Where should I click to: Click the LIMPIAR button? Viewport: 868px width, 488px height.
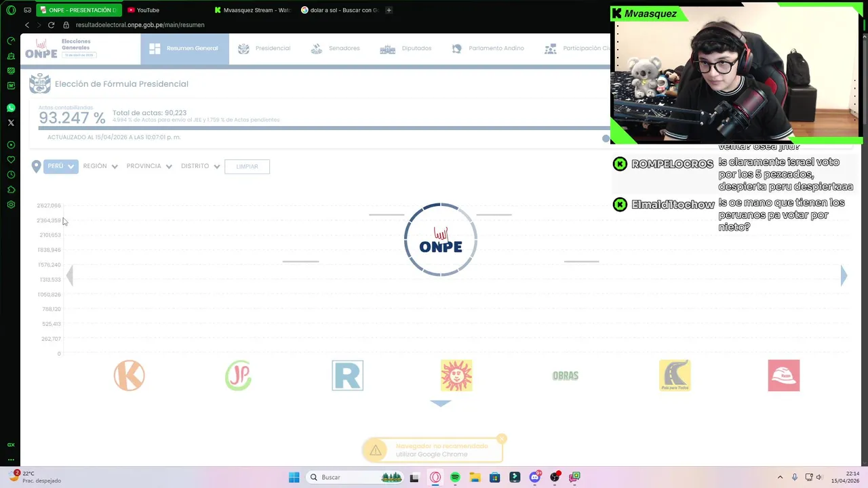[x=247, y=167]
